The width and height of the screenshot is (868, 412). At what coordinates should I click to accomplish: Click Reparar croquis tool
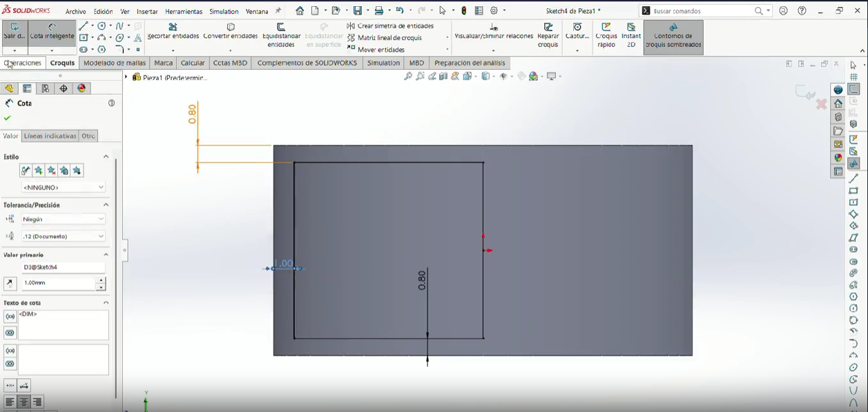coord(548,35)
